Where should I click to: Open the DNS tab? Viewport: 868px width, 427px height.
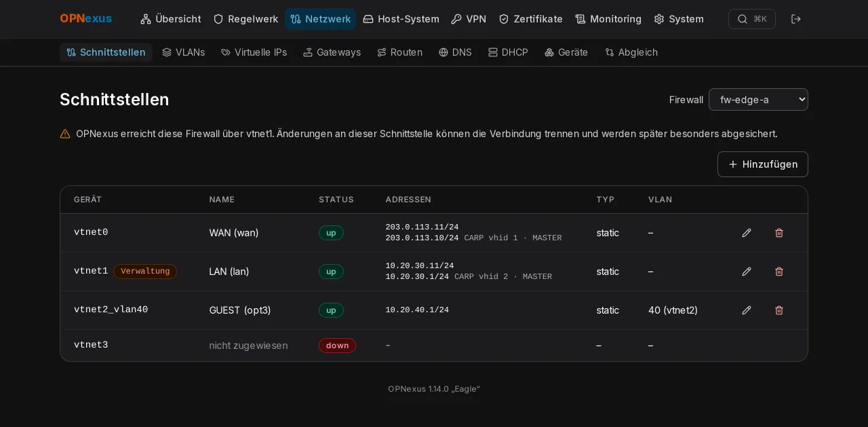click(455, 52)
